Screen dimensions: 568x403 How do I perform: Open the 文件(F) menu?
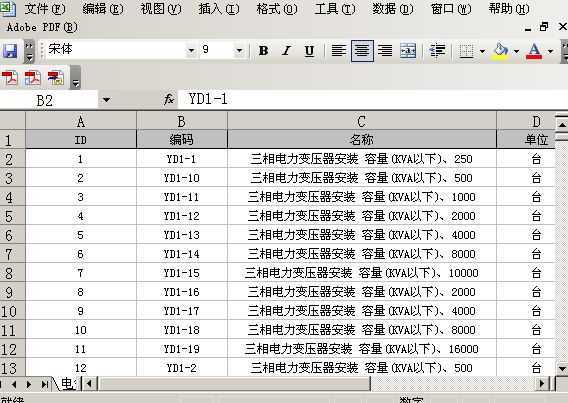[45, 9]
